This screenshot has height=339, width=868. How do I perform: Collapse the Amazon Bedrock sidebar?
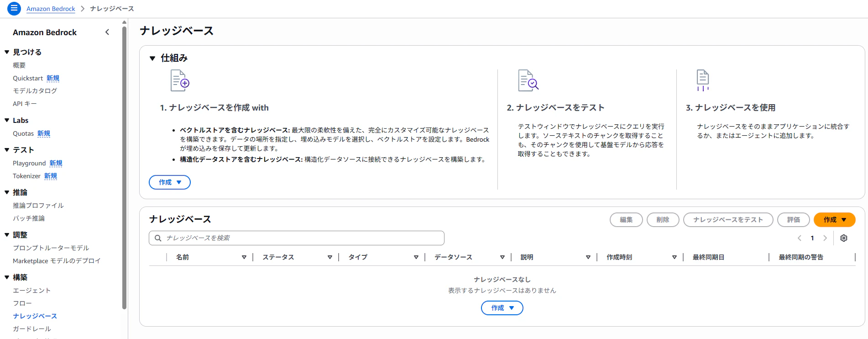(x=107, y=32)
